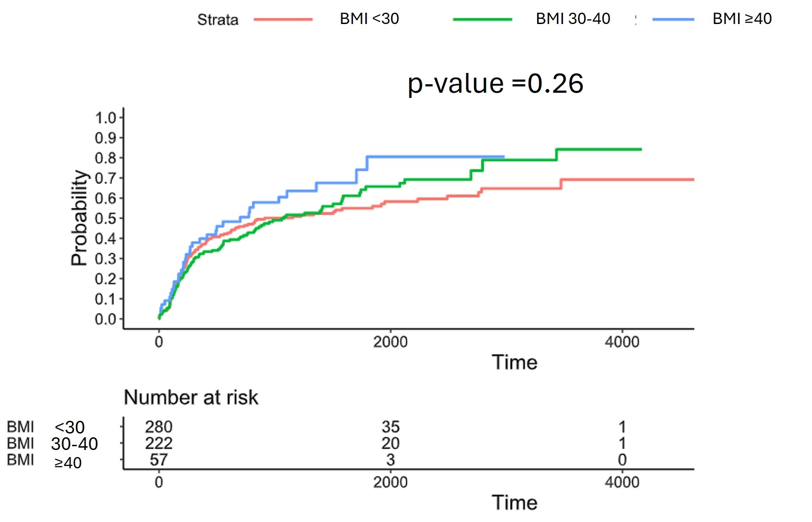Click the Time title below the risk table

515,503
